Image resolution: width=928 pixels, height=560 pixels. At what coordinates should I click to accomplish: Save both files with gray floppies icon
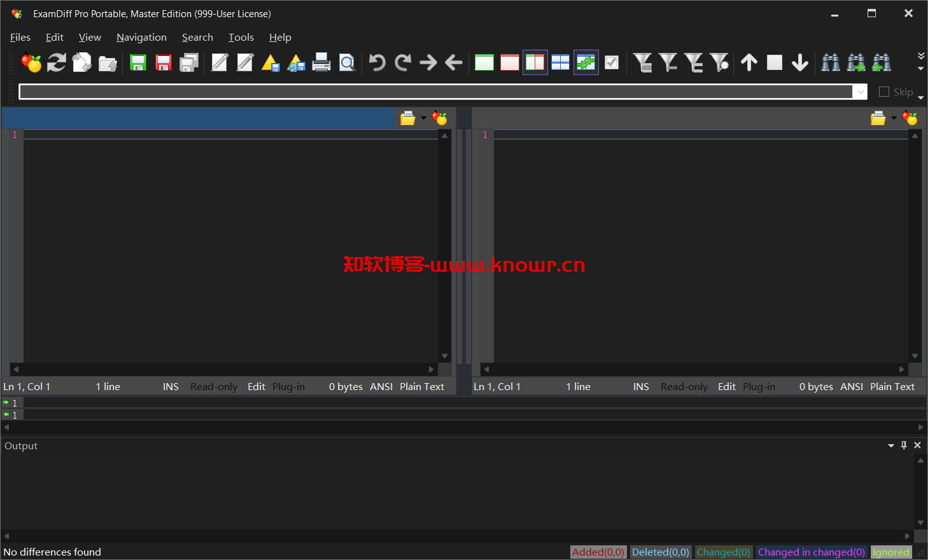click(x=189, y=62)
